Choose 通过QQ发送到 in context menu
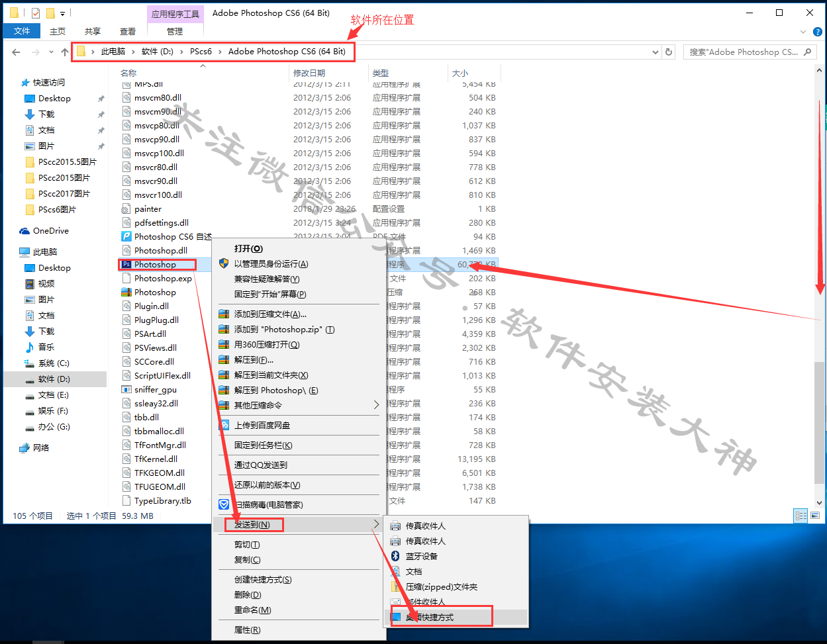Screen dimensions: 827x644 [x=299, y=465]
